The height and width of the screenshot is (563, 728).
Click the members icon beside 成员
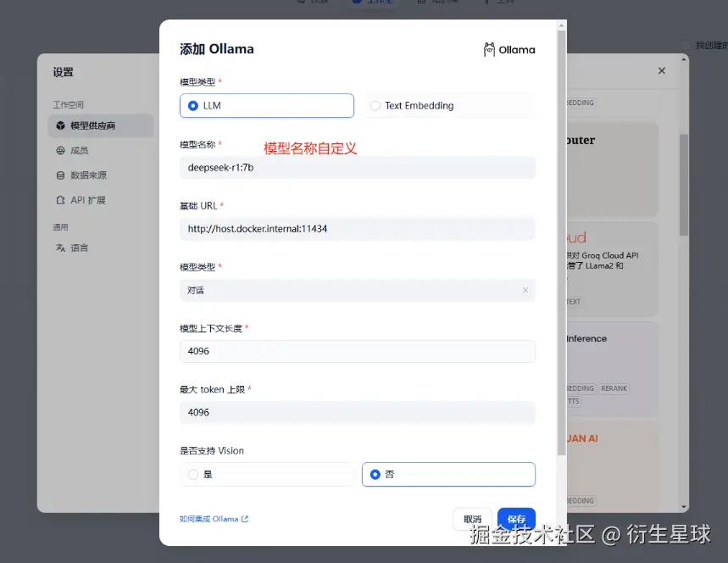[x=60, y=151]
